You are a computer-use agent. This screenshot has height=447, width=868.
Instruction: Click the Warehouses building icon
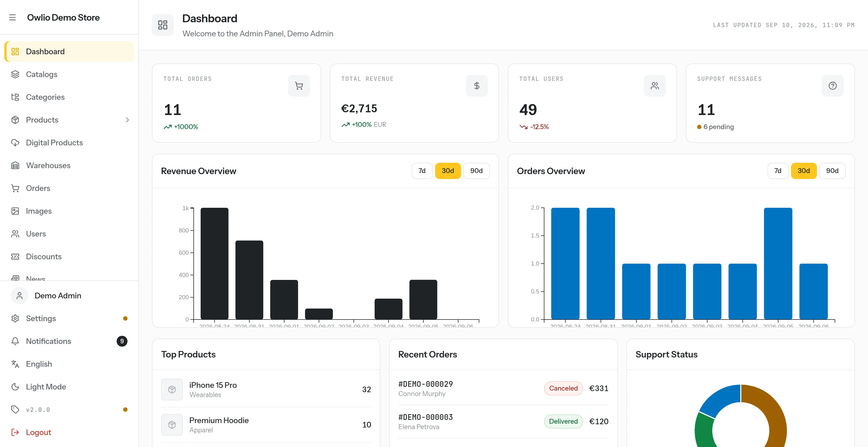(x=15, y=165)
